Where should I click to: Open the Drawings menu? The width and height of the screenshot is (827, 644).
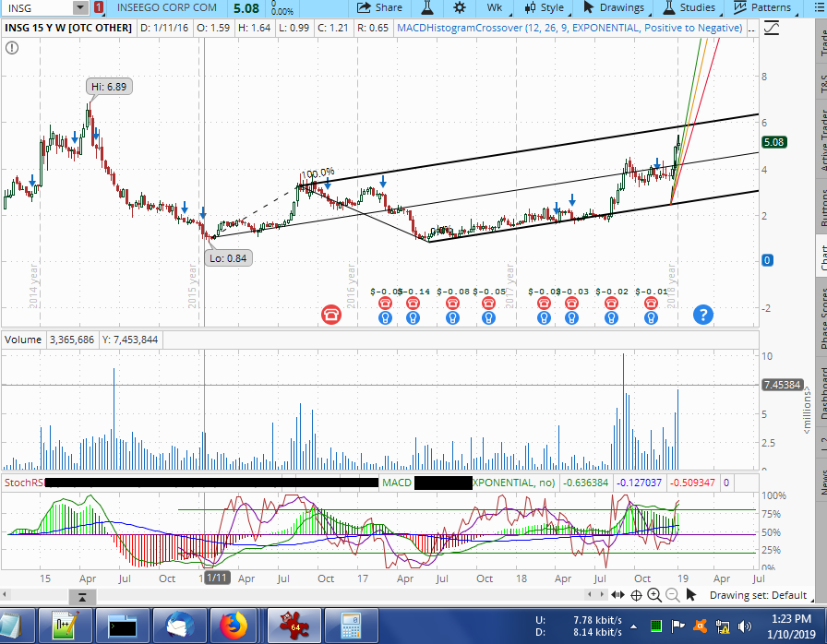coord(612,7)
